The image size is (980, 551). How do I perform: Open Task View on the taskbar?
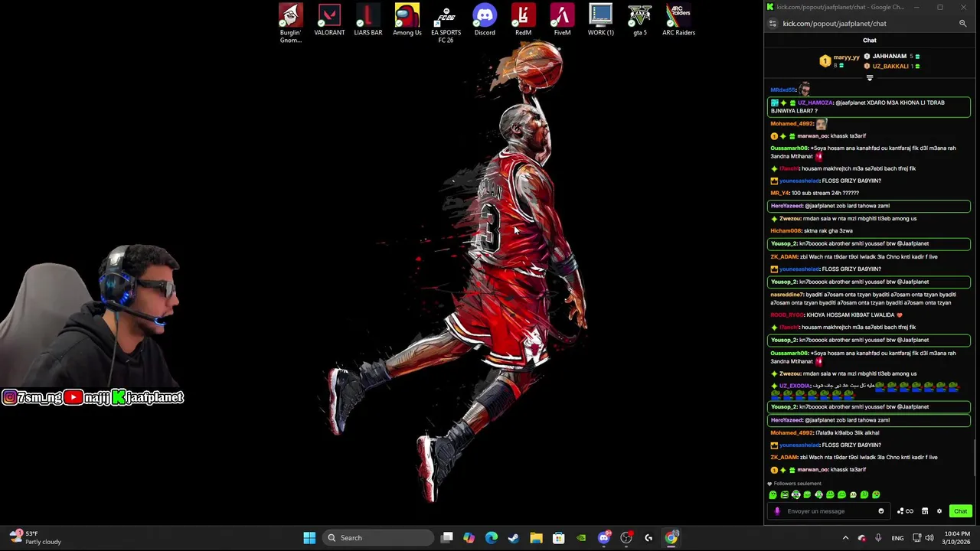pyautogui.click(x=447, y=538)
